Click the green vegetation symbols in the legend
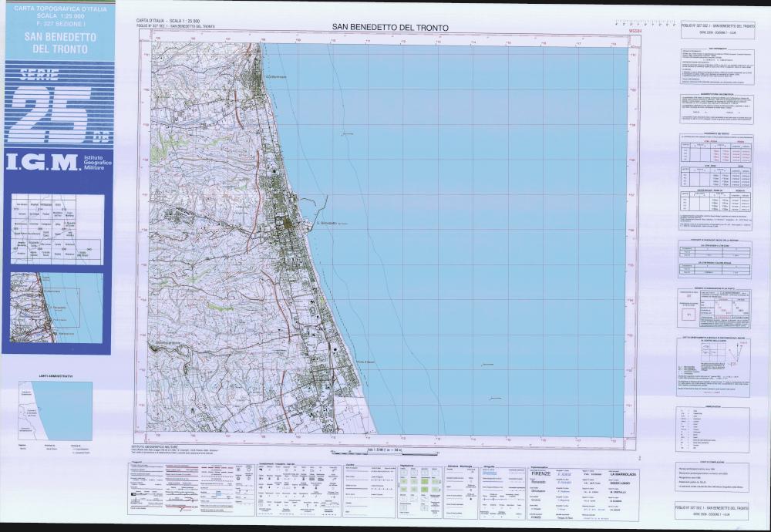 click(420, 487)
